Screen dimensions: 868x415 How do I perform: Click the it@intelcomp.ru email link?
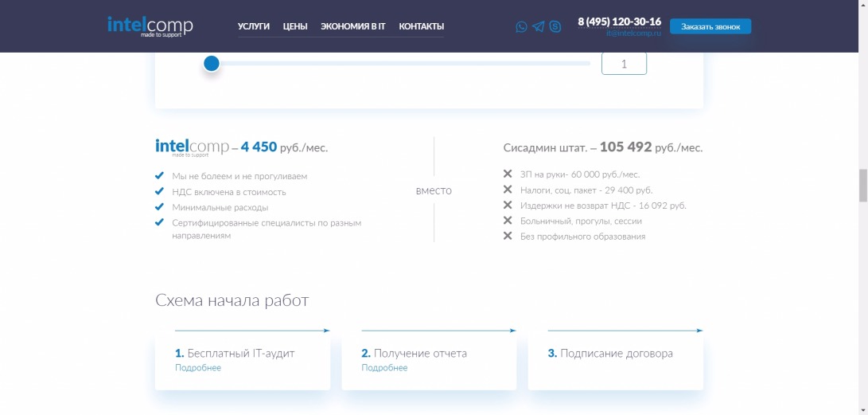click(x=634, y=33)
